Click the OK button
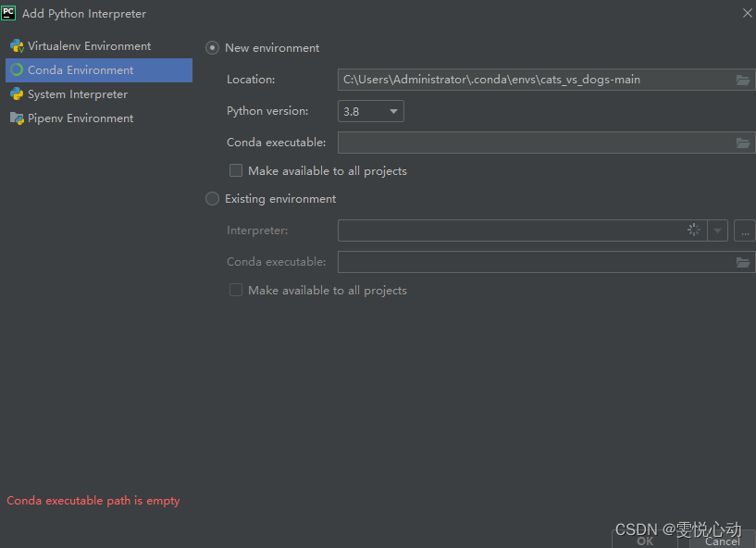756x548 pixels. (645, 540)
